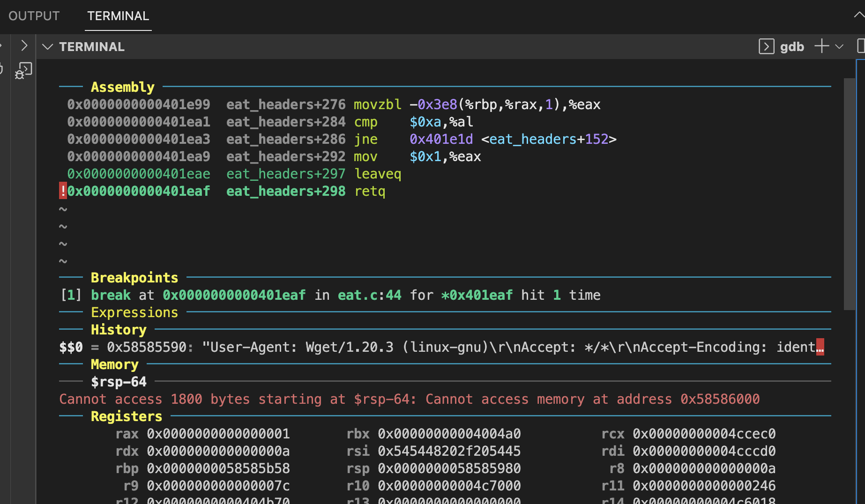Add a new terminal with plus icon
The width and height of the screenshot is (865, 504).
pyautogui.click(x=821, y=46)
